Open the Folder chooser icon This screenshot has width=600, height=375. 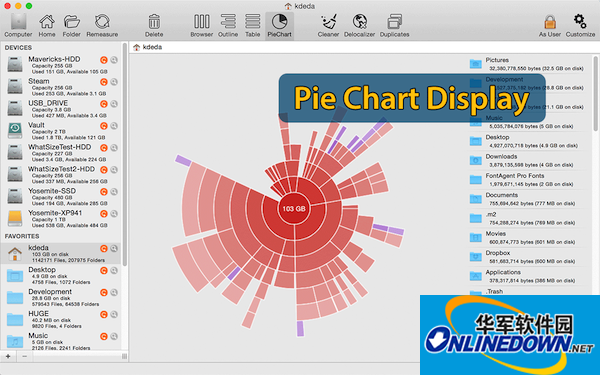coord(72,25)
